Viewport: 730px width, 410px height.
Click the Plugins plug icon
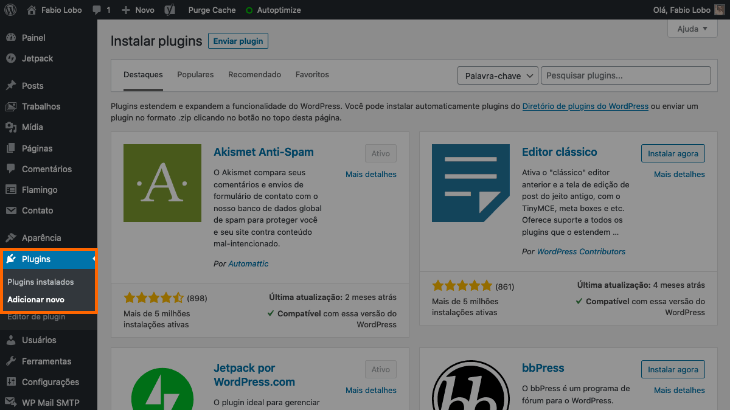point(11,259)
